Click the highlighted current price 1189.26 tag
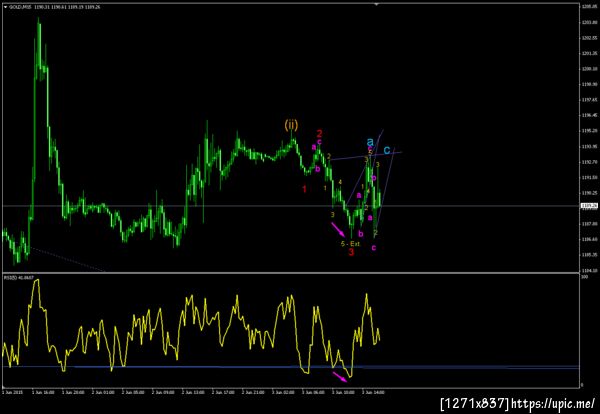Image resolution: width=600 pixels, height=414 pixels. coord(587,206)
